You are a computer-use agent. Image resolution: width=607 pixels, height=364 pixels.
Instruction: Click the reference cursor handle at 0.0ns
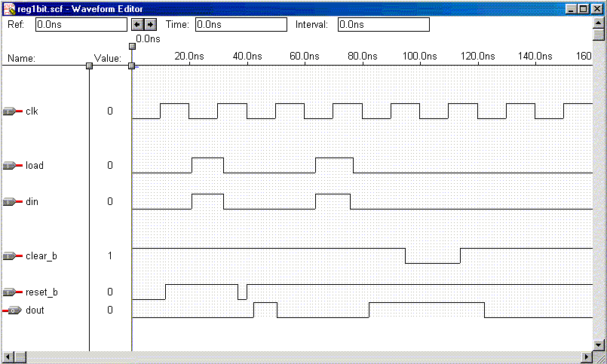pos(133,47)
